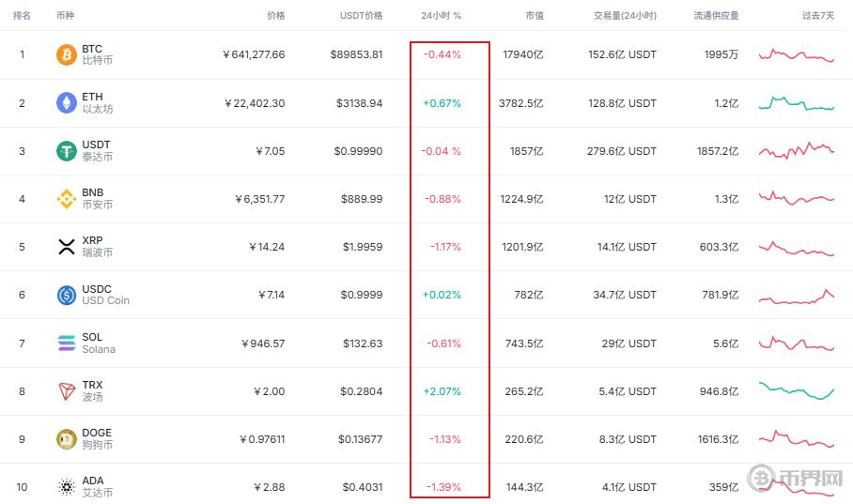Click the Bitcoin BTC coin icon
This screenshot has height=504, width=853.
click(x=66, y=54)
